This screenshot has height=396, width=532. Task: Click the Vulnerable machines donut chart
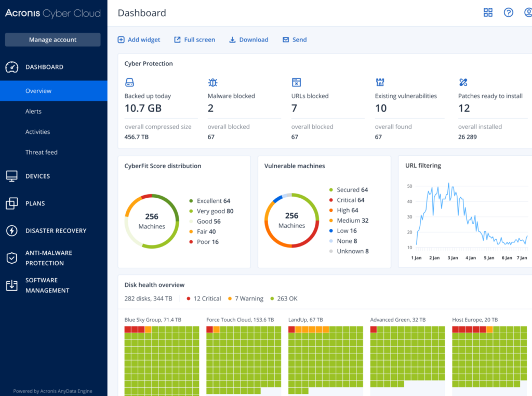click(292, 221)
